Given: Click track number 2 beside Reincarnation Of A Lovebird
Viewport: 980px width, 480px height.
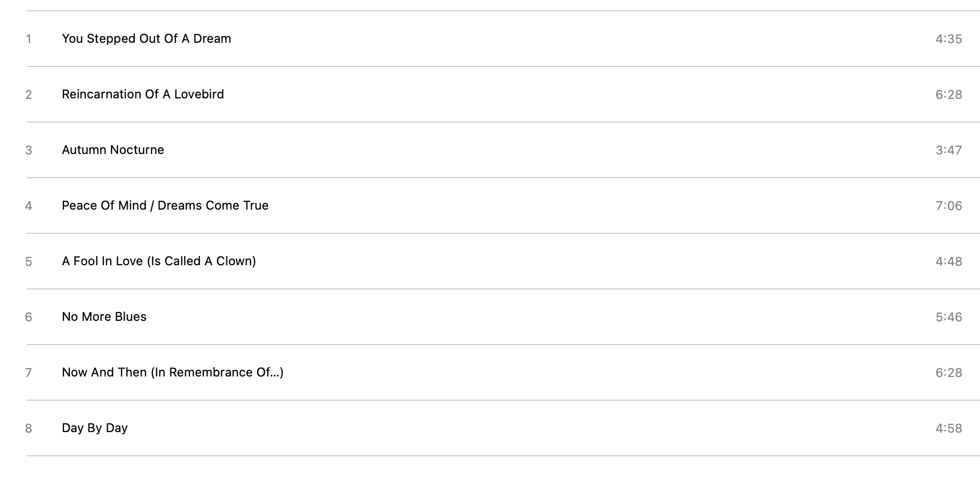Looking at the screenshot, I should click(x=29, y=95).
